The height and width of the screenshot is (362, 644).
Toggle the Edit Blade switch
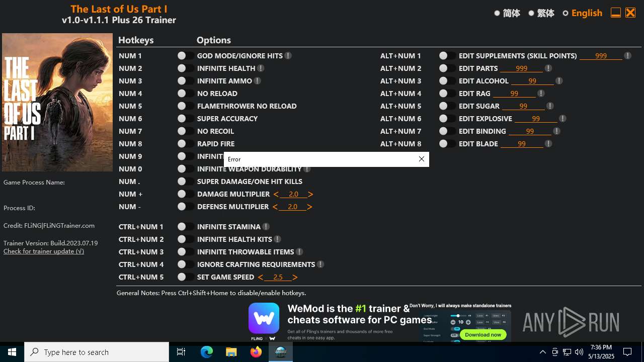click(447, 144)
